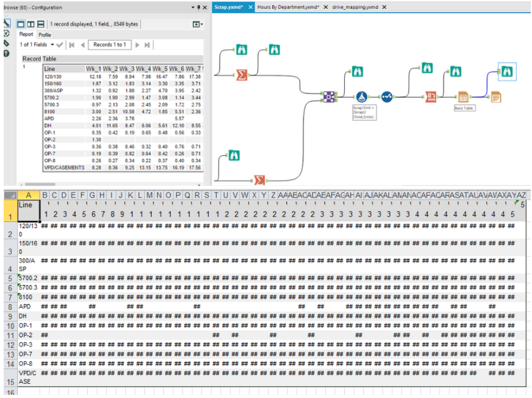Click the 'APD' cell in Excel column A
The image size is (532, 398).
pos(29,306)
